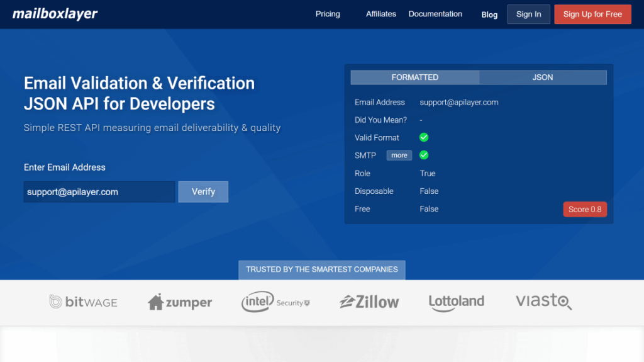Screen dimensions: 644x362
Task: Switch to the JSON tab
Action: pyautogui.click(x=542, y=77)
